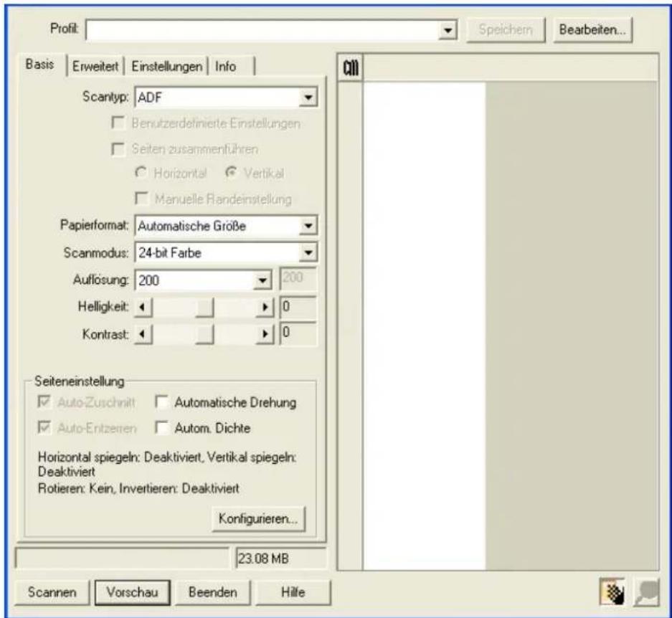Screen dimensions: 672x618
Task: Increase Kontrast with the right arrow
Action: [x=265, y=334]
